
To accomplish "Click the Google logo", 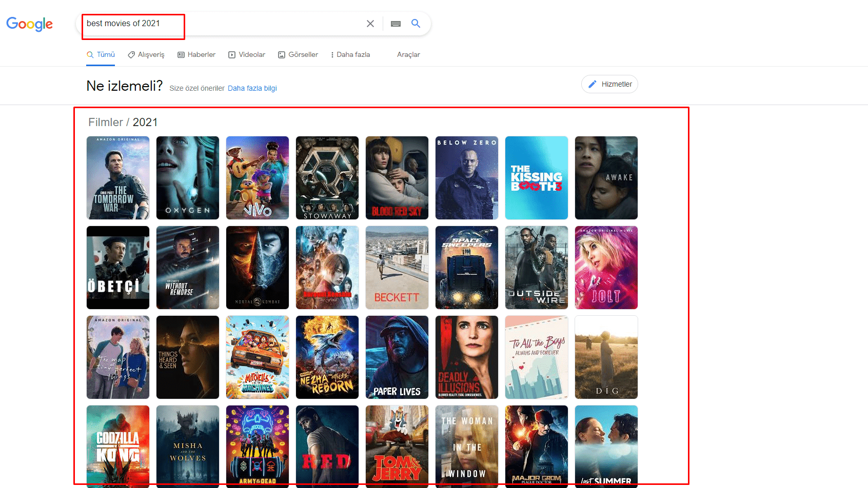I will pos(29,24).
